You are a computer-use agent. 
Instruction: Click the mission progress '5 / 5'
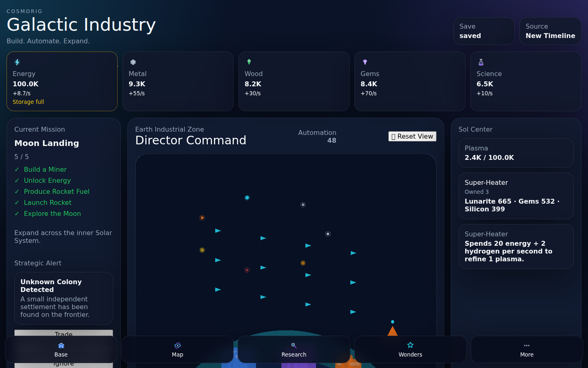click(22, 157)
